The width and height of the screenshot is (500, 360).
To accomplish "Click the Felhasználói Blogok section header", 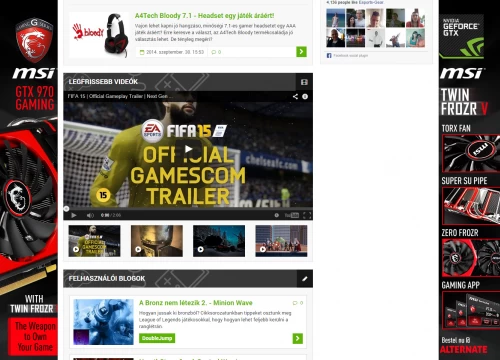I will tap(188, 279).
